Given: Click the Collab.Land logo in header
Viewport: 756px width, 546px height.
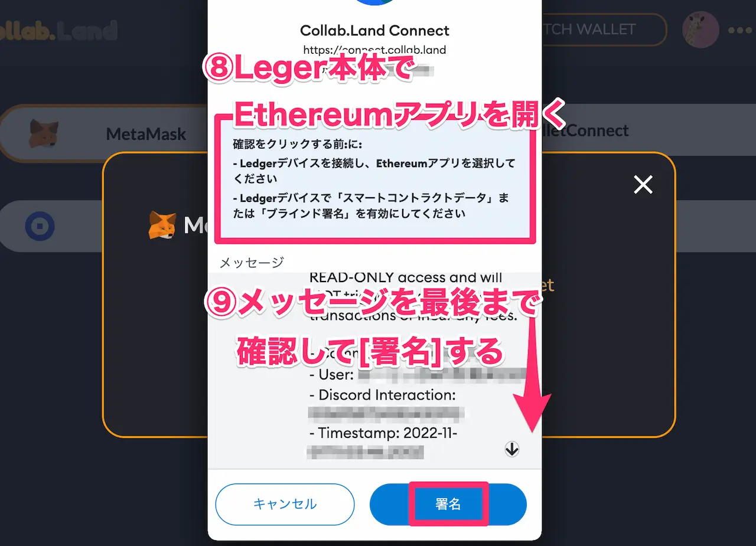Looking at the screenshot, I should click(x=59, y=30).
